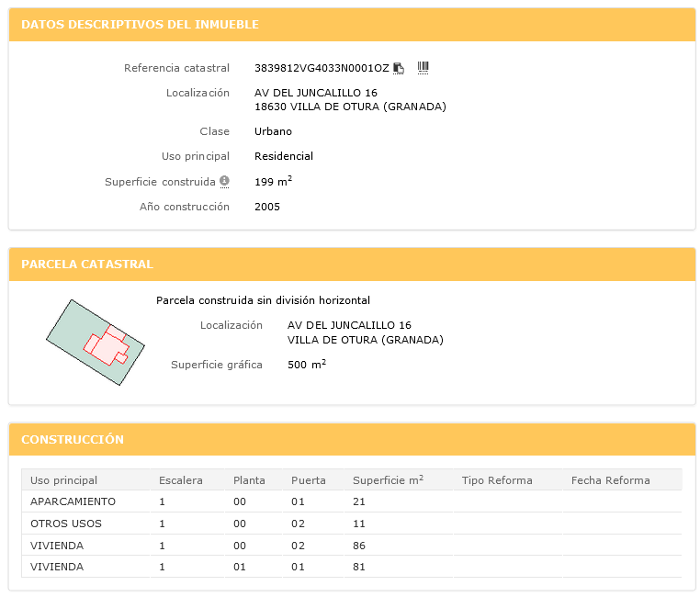Click the Puerta column header
The image size is (700, 597).
pos(309,480)
